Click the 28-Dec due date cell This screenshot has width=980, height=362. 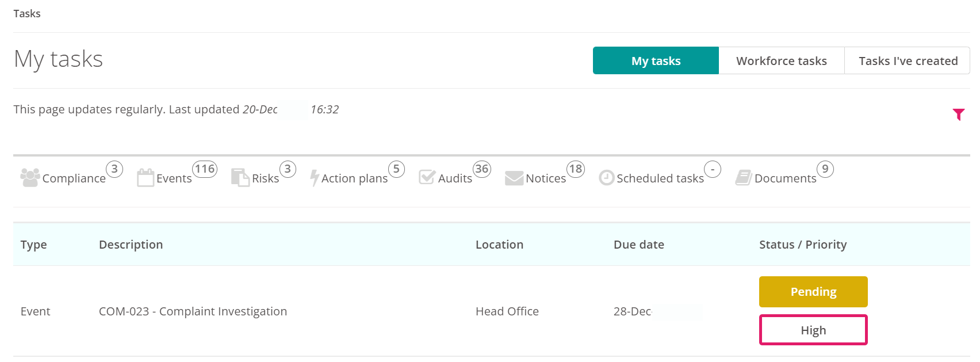633,311
